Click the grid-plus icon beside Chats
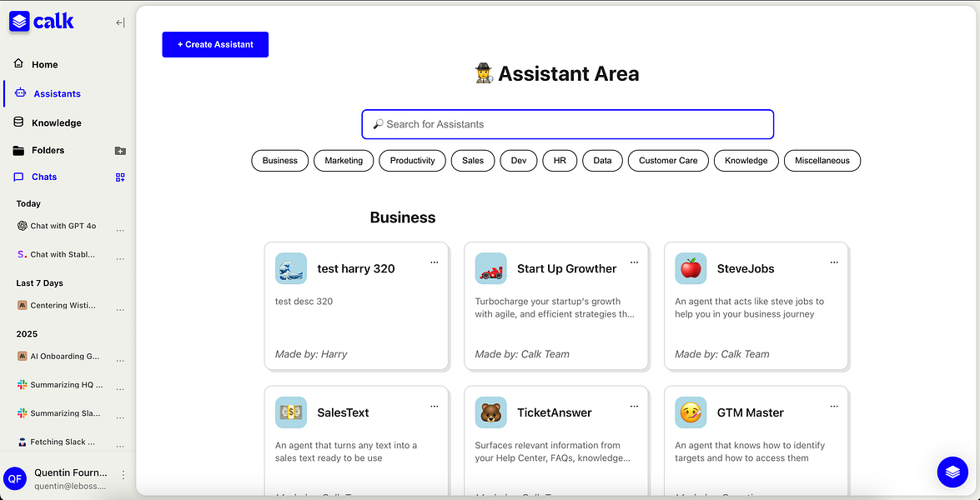 pos(121,177)
